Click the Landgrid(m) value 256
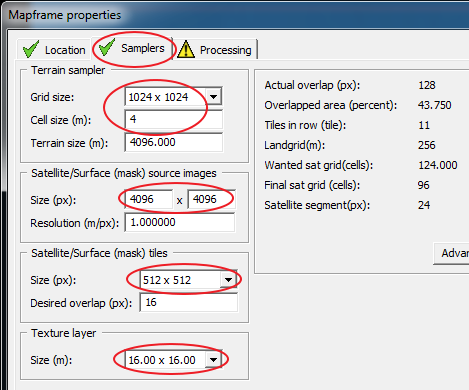 [x=427, y=145]
